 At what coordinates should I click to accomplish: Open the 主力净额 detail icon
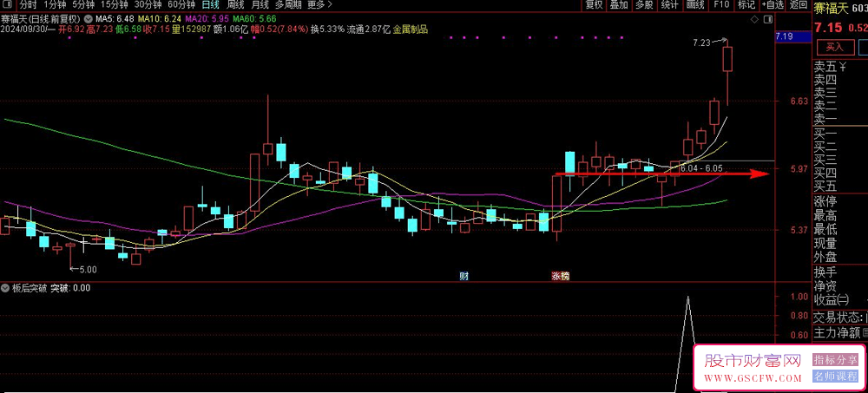click(x=865, y=332)
